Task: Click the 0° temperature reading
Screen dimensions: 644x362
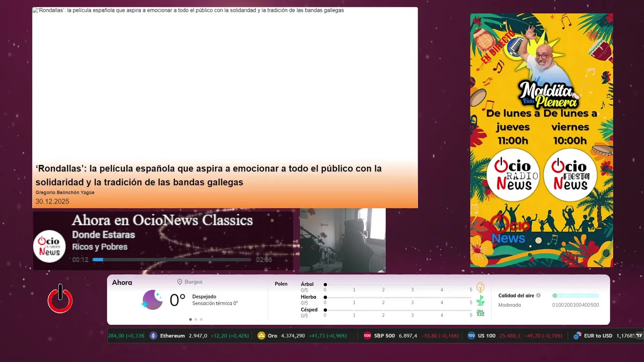Action: pos(178,300)
